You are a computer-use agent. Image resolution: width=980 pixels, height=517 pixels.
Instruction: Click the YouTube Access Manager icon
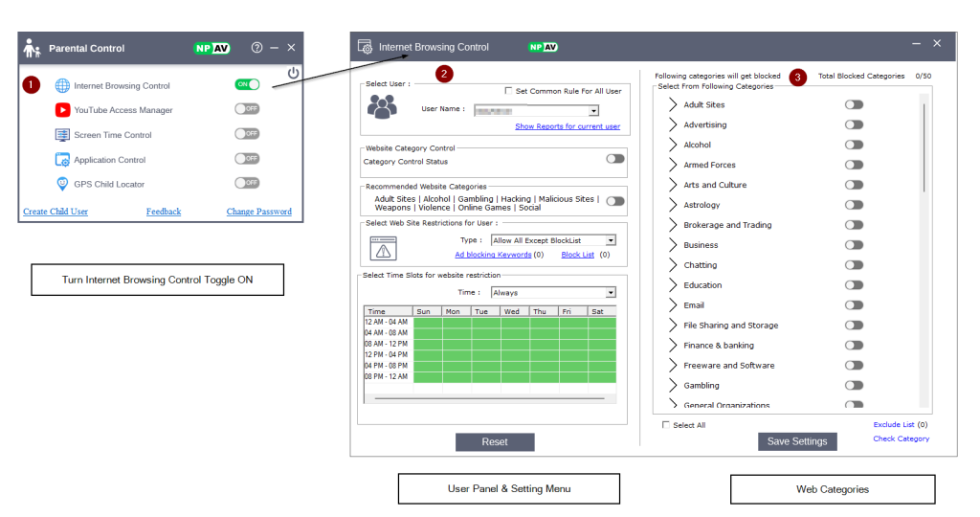[x=62, y=110]
